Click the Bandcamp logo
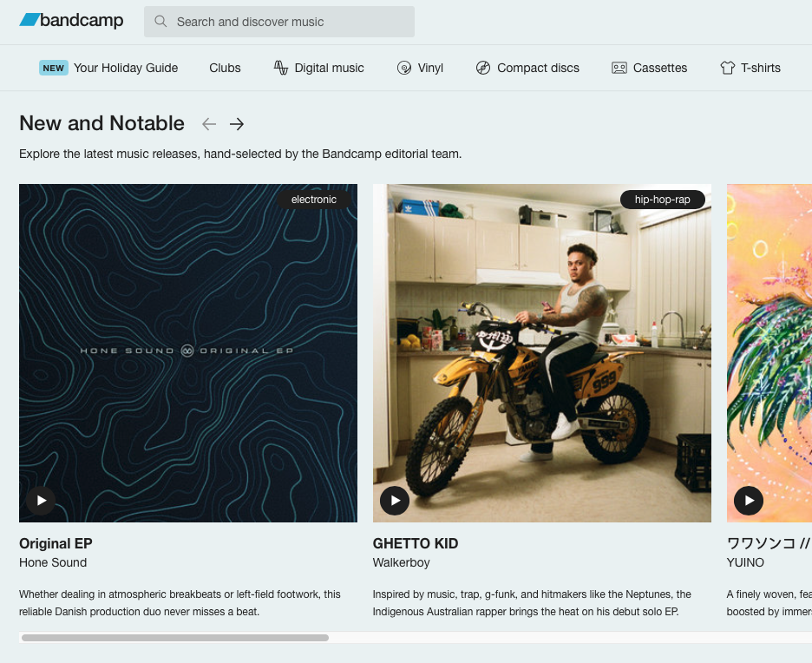The width and height of the screenshot is (812, 663). coord(71,21)
